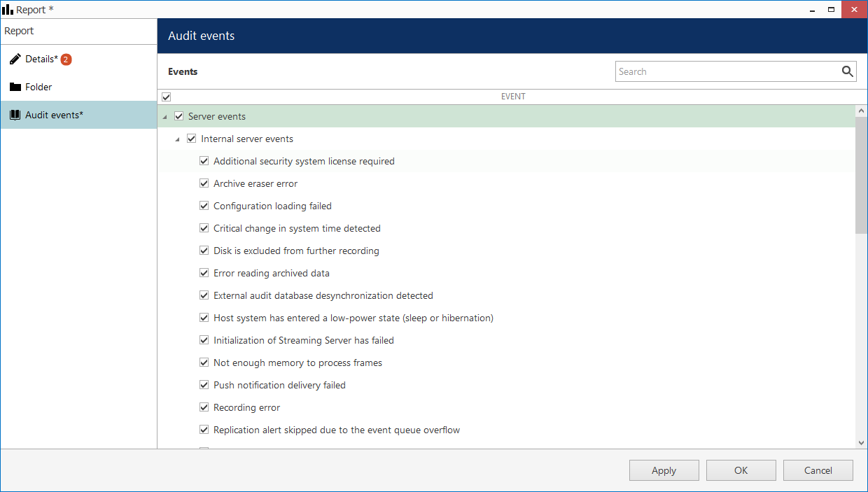Click the folder icon in the sidebar
This screenshot has width=868, height=492.
(15, 87)
